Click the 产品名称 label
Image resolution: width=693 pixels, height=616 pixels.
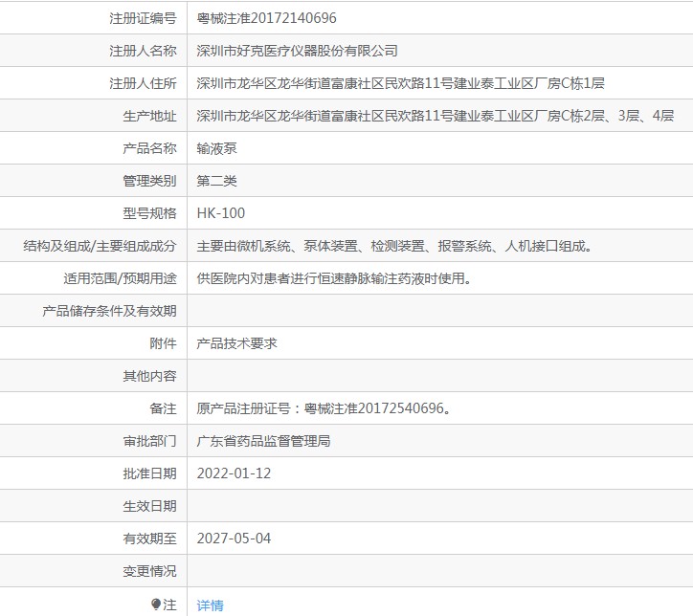150,148
